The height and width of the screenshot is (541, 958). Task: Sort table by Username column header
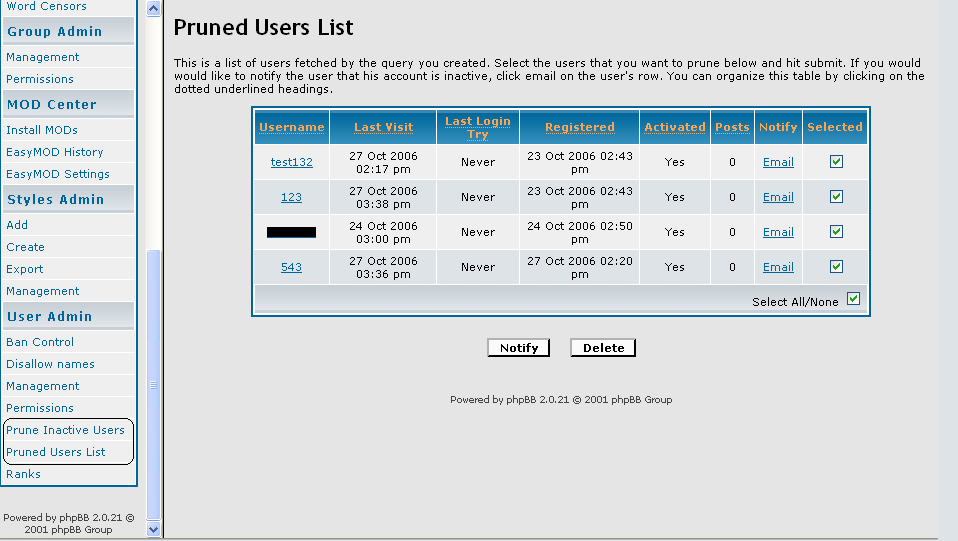click(x=291, y=127)
